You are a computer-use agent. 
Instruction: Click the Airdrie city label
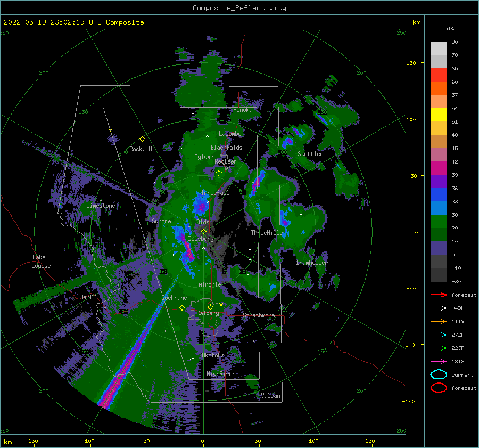pyautogui.click(x=210, y=284)
